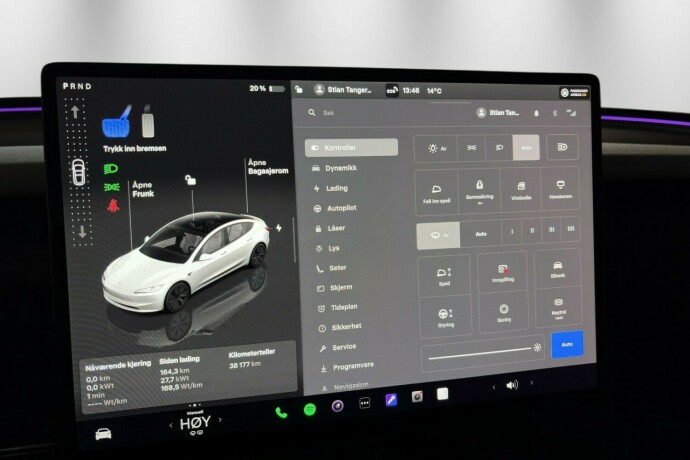Open the Lys menu
This screenshot has width=690, height=460.
pos(328,248)
